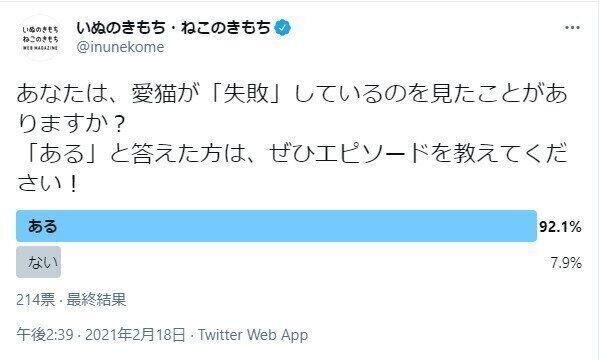This screenshot has width=601, height=360.
Task: Click the ない option label text
Action: 43,262
